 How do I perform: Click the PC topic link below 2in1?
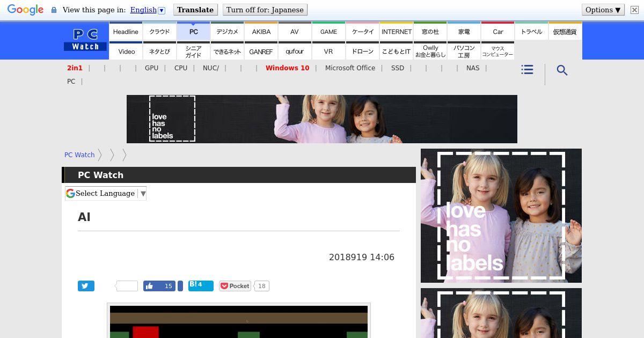click(71, 82)
